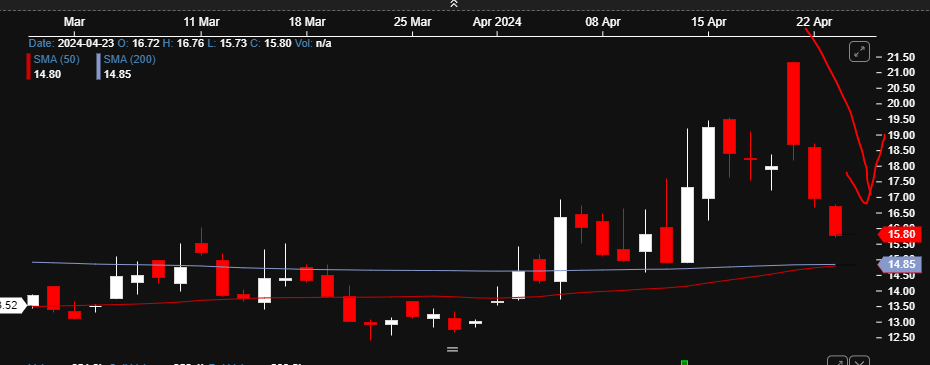Close the lower panel with X icon
This screenshot has height=365, width=930.
860,361
